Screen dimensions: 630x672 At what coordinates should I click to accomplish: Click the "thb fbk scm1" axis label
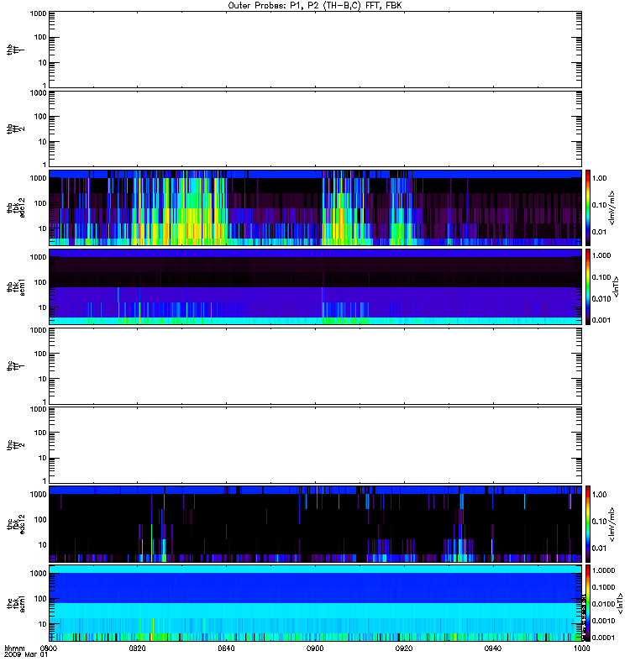[x=15, y=286]
